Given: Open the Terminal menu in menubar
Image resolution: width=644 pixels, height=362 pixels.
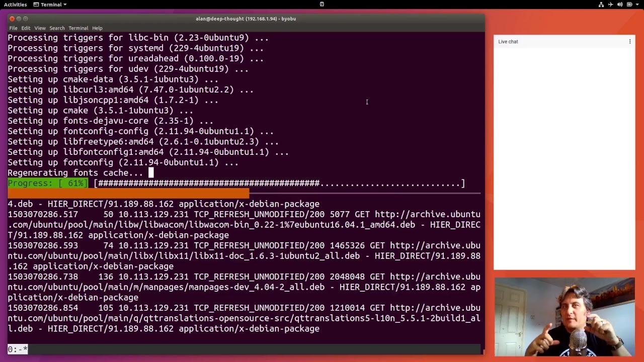Looking at the screenshot, I should pyautogui.click(x=78, y=28).
